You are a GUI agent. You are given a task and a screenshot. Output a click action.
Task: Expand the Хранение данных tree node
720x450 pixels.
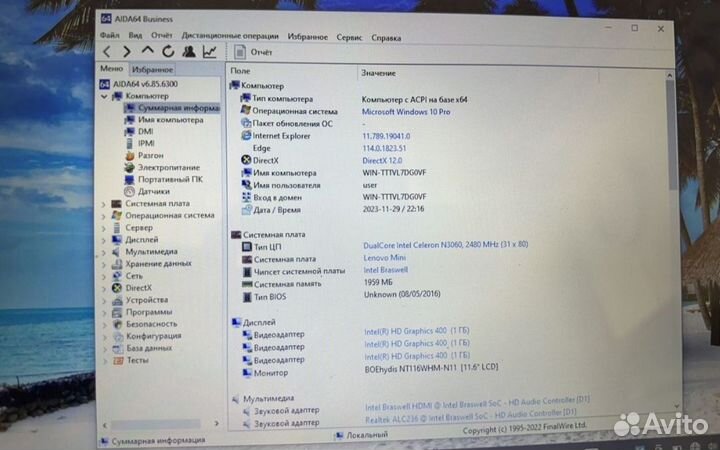tap(104, 264)
